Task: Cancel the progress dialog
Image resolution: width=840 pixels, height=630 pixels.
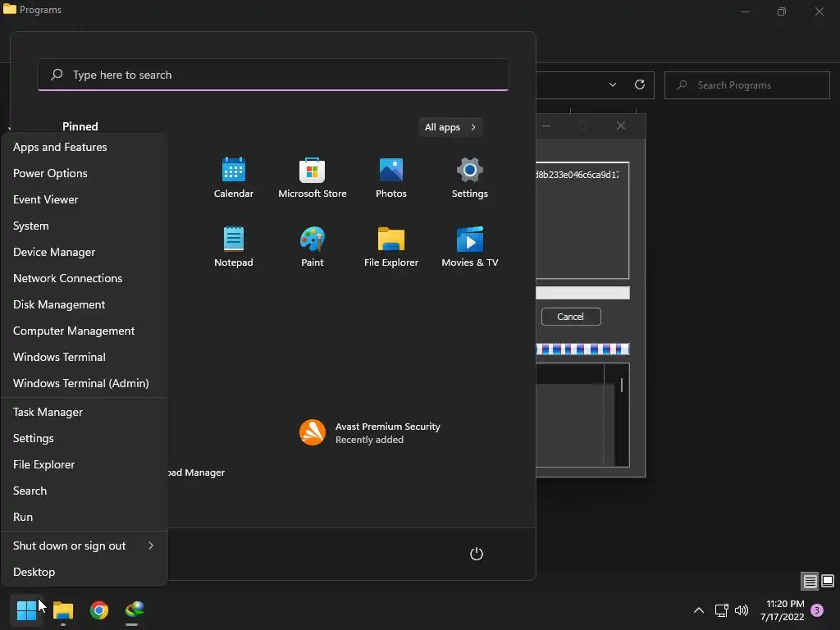Action: (571, 317)
